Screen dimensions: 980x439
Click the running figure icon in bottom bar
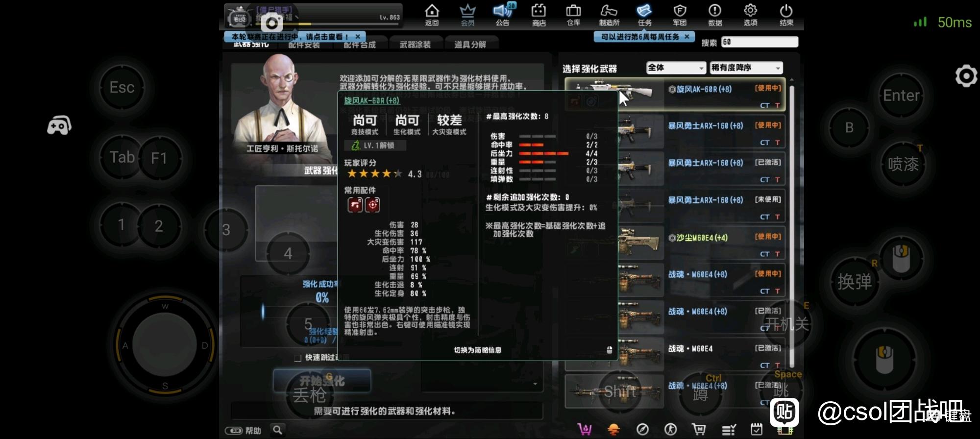tap(671, 429)
